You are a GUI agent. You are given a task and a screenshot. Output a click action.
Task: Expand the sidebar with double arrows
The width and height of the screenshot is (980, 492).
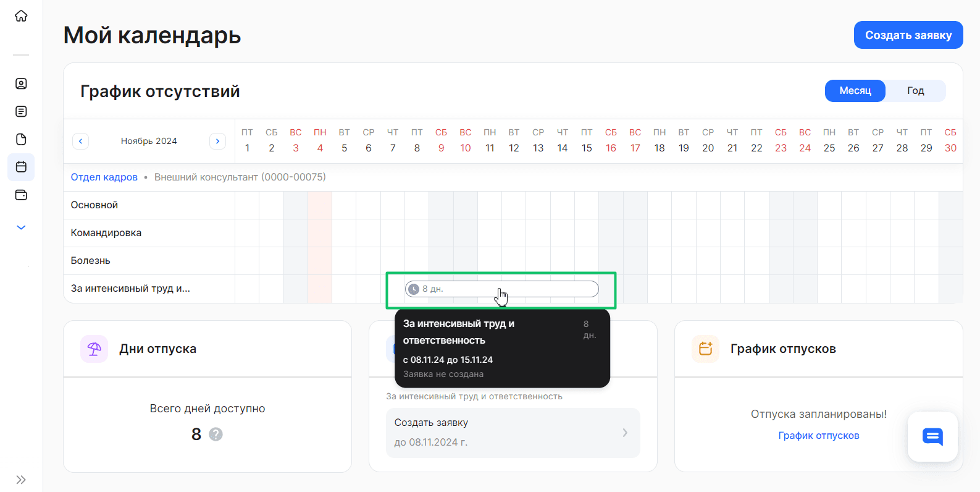(21, 480)
